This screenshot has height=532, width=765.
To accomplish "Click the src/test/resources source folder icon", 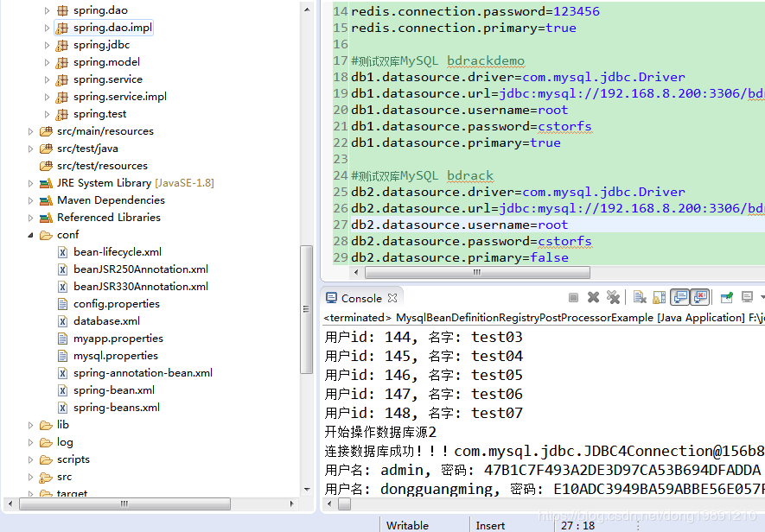I will pos(47,166).
